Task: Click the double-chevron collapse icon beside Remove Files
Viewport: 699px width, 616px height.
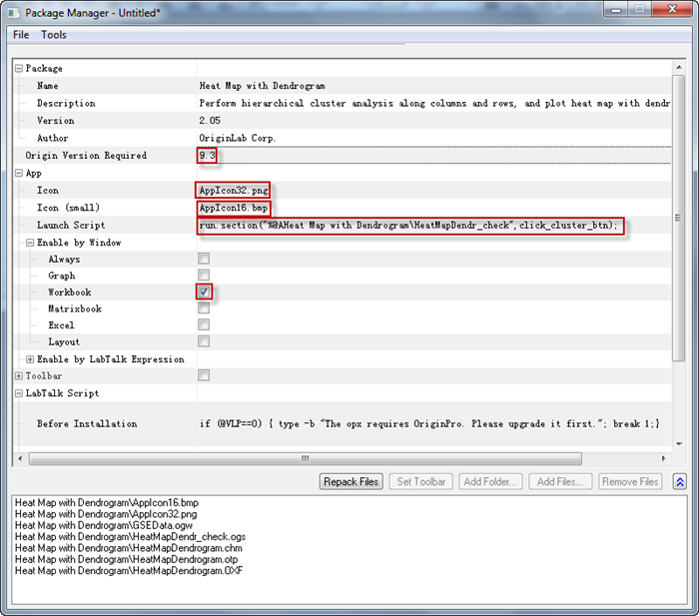Action: tap(680, 481)
